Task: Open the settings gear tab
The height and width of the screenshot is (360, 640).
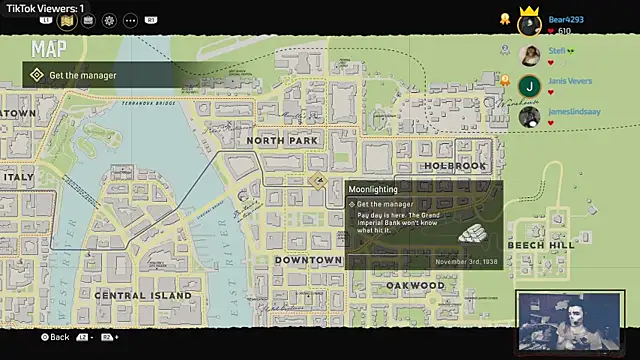Action: click(109, 20)
